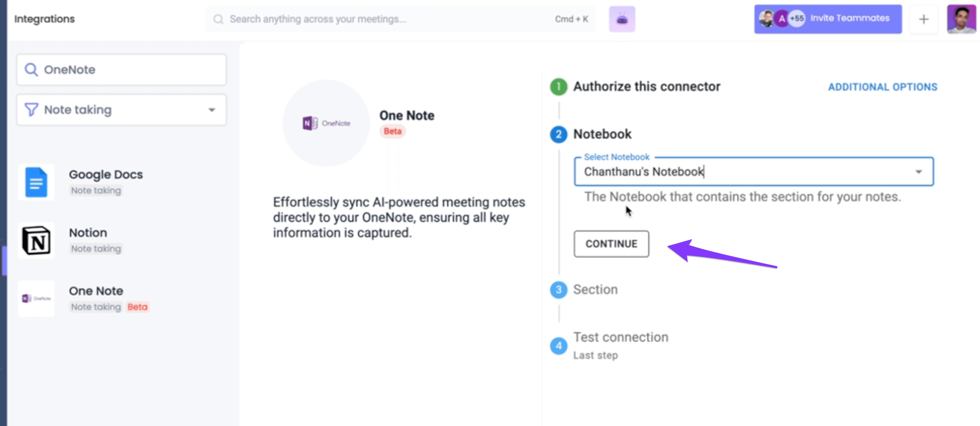Open the user profile avatar

tap(961, 19)
